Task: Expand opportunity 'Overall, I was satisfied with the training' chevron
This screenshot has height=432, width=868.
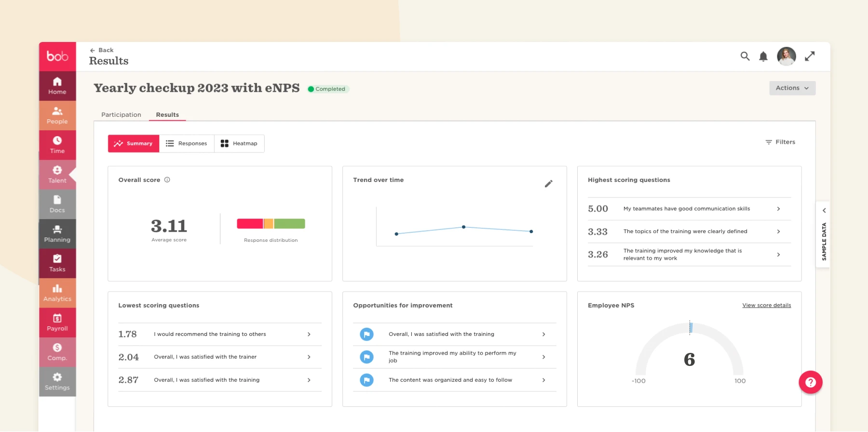Action: click(544, 334)
